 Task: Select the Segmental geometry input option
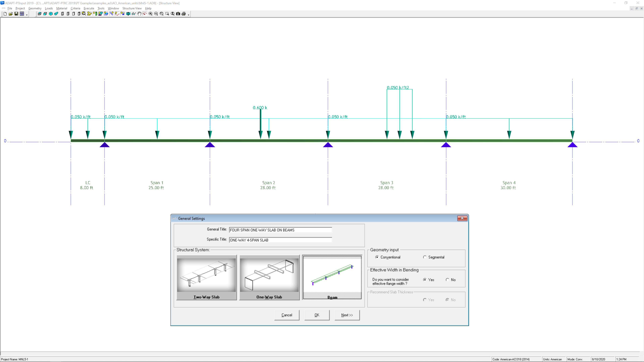(x=425, y=257)
